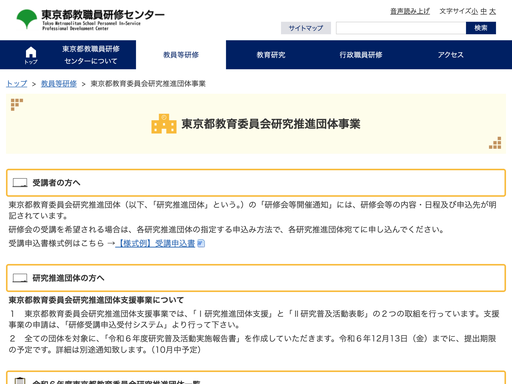Viewport: 512px width, 384px height.
Task: Click the laptop icon beside 受講者の方へ
Action: [x=20, y=183]
